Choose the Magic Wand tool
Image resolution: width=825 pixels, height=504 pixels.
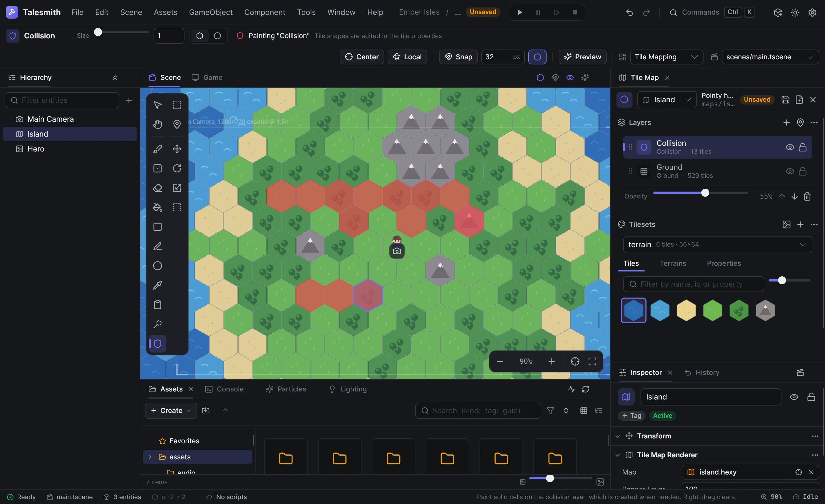(157, 324)
